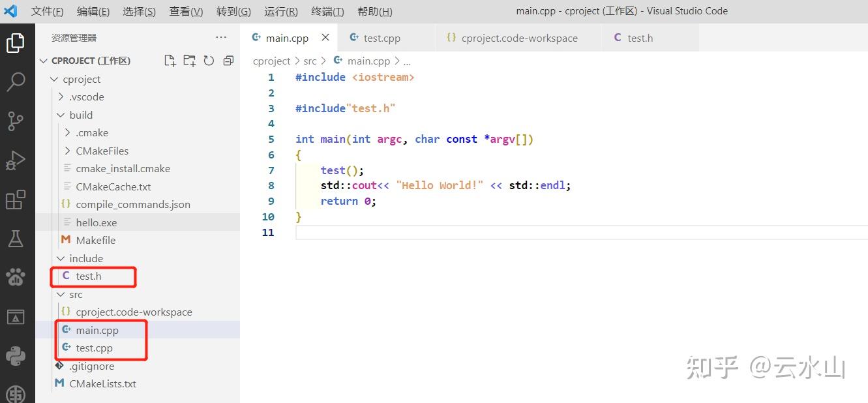Refresh the explorer file tree
This screenshot has height=403, width=868.
pyautogui.click(x=209, y=60)
